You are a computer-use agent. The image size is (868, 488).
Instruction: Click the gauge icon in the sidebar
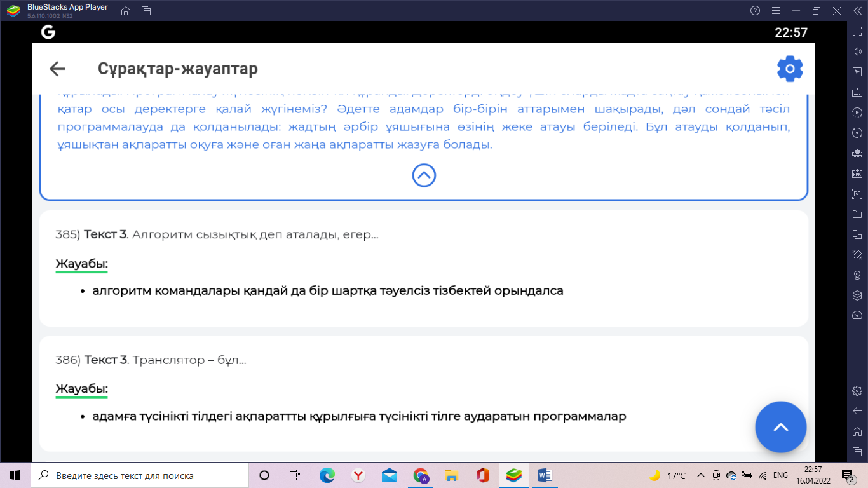pyautogui.click(x=857, y=316)
